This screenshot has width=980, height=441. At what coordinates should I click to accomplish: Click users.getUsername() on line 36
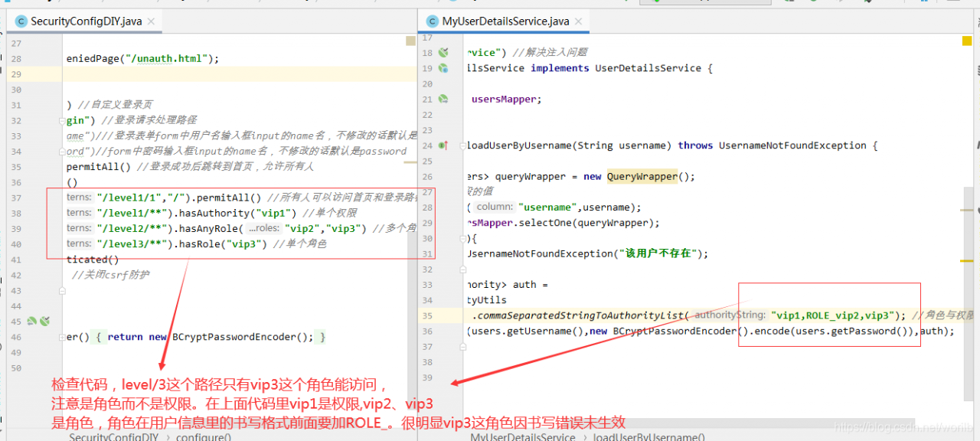pos(527,331)
